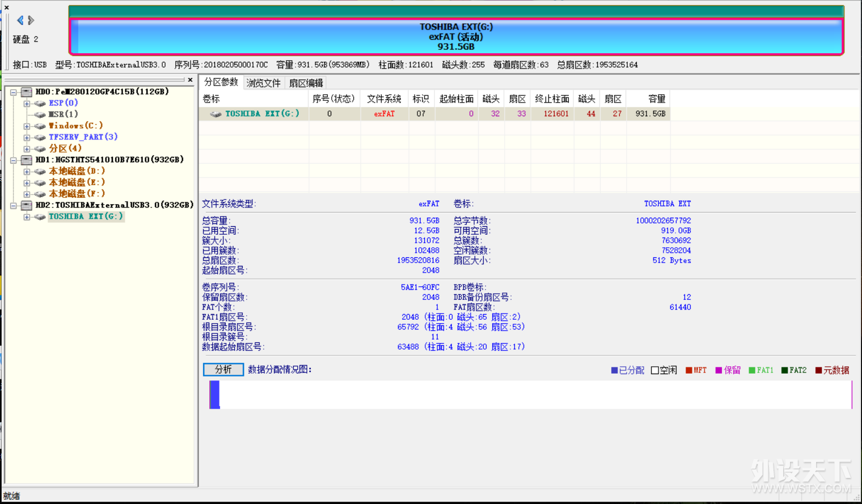Click the red exFAT cell in the partition table
The image size is (862, 504).
coord(384,114)
